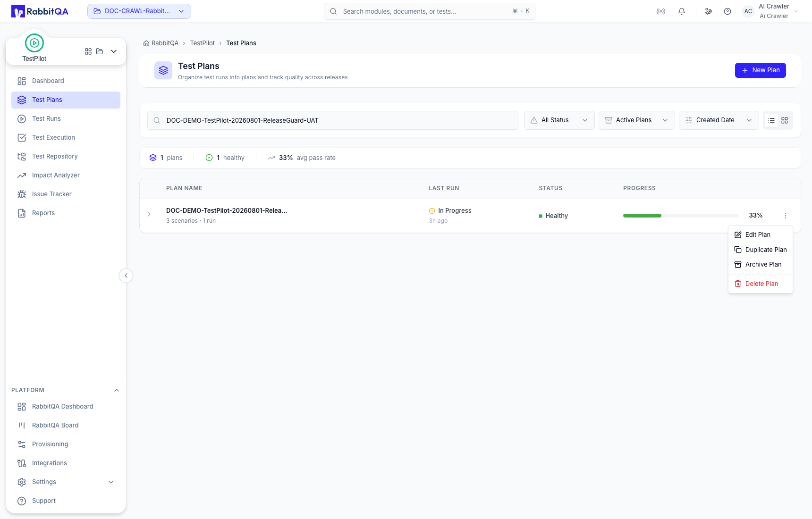Open RabbitQA Board
Image resolution: width=812 pixels, height=519 pixels.
pyautogui.click(x=66, y=426)
